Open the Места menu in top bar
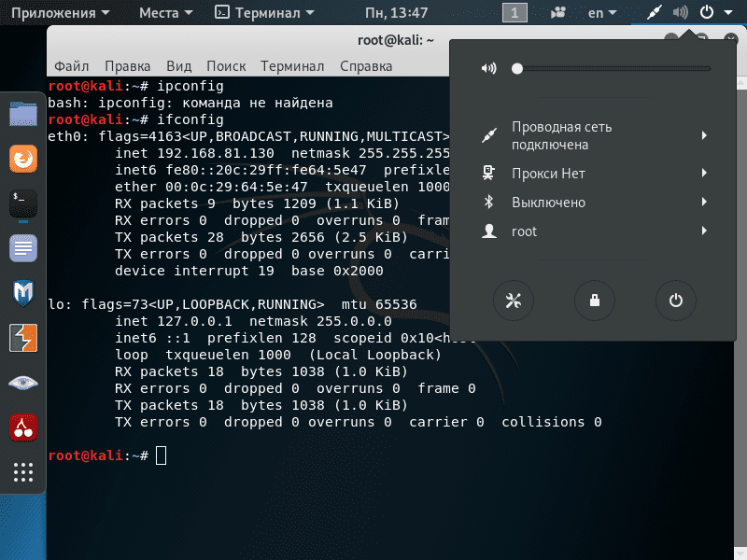747x560 pixels. [x=166, y=13]
